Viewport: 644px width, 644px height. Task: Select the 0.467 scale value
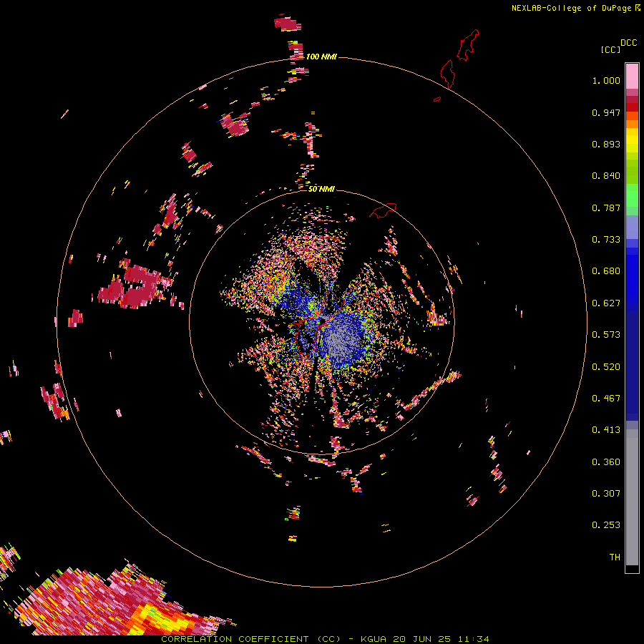606,399
